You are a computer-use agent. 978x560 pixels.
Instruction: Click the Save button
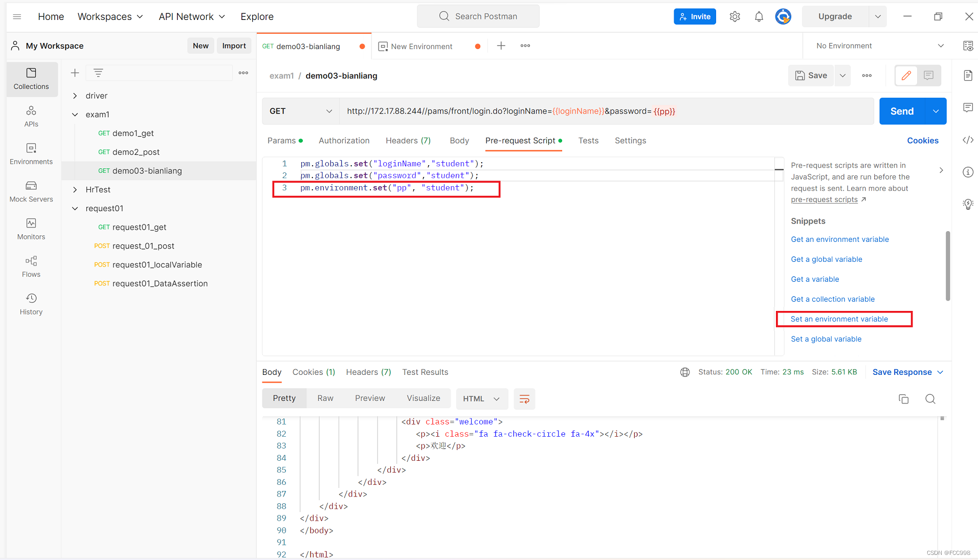[x=811, y=76]
